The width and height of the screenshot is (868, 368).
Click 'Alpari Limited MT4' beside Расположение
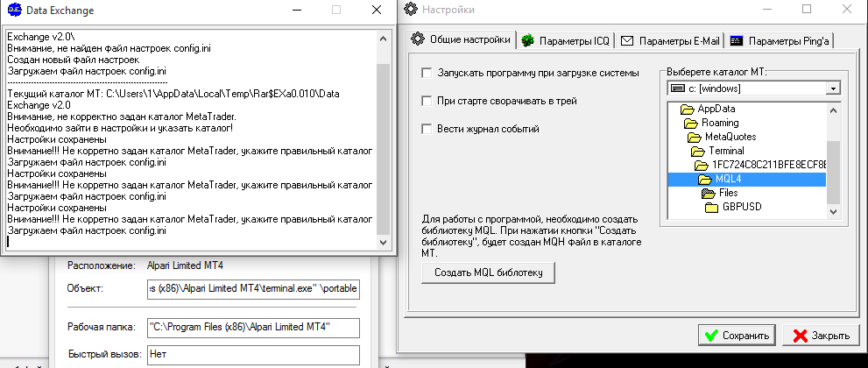[x=185, y=265]
